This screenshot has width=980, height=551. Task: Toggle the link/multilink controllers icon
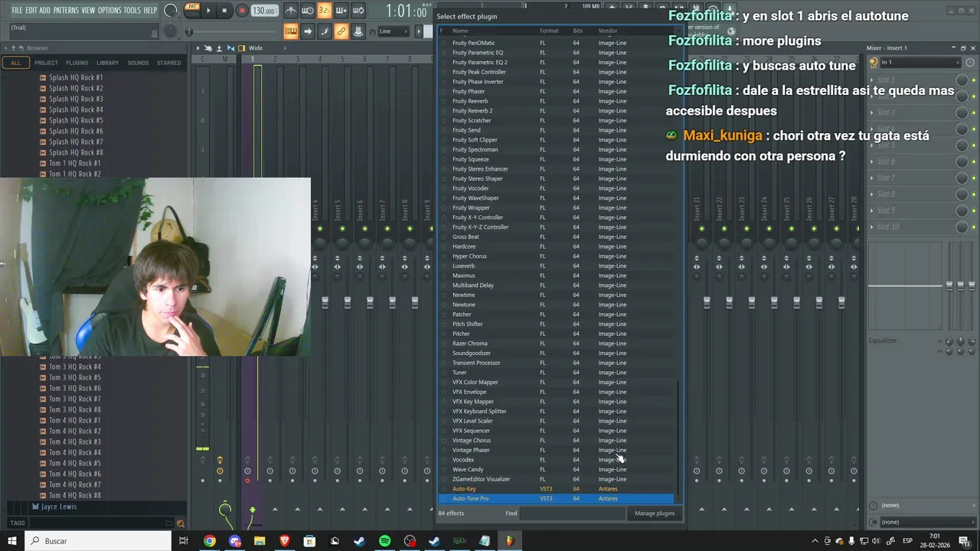[341, 31]
